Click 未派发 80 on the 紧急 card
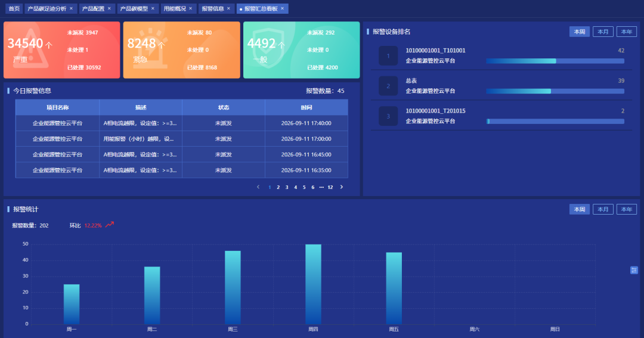This screenshot has height=338, width=644. (x=199, y=32)
